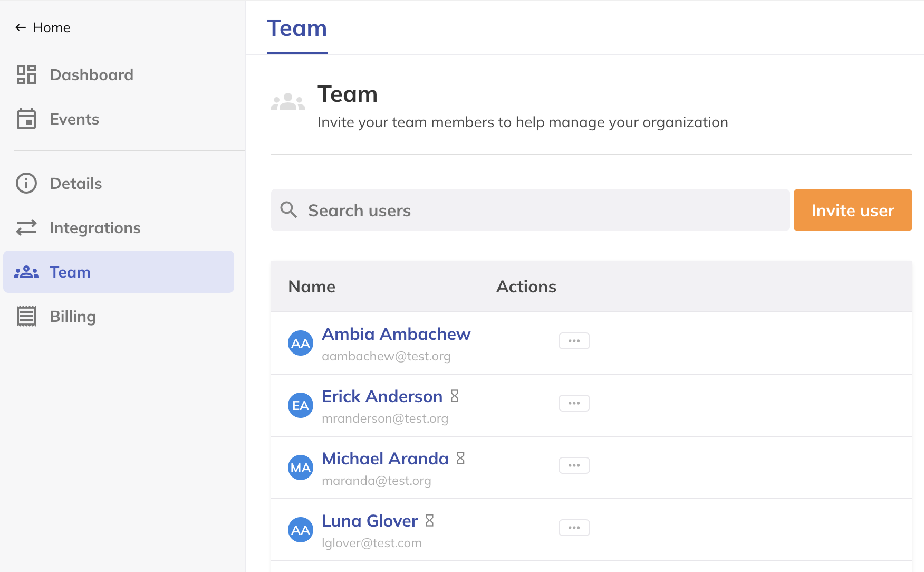
Task: Select Team in the sidebar
Action: (119, 272)
